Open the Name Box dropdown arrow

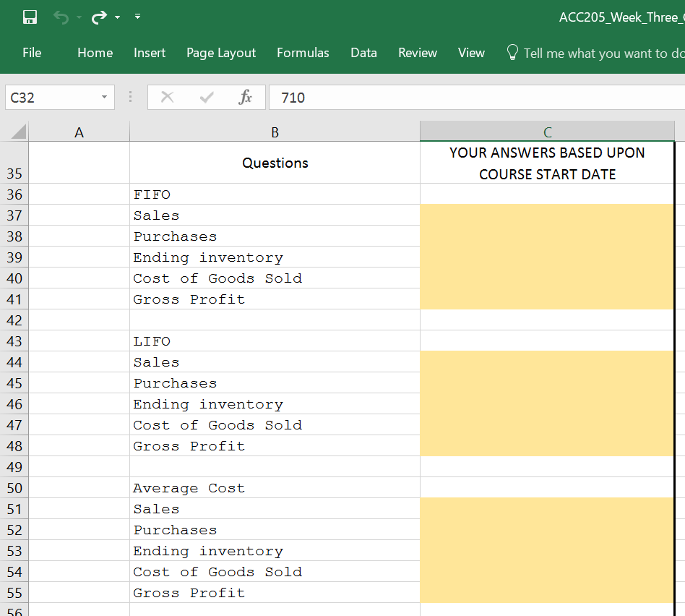click(103, 97)
